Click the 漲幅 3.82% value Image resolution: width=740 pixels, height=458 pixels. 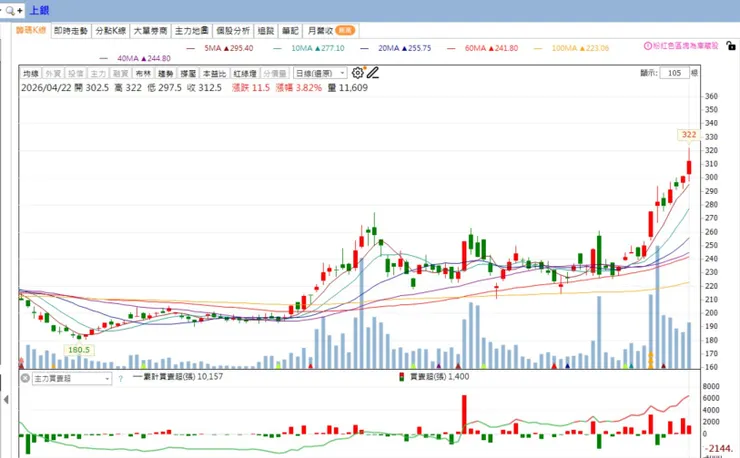click(x=299, y=88)
